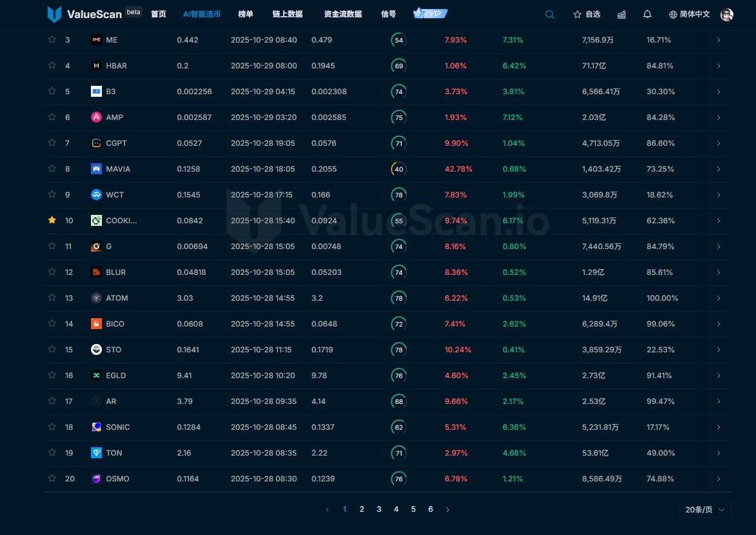
Task: Toggle favorite star for MAVIA
Action: (52, 168)
